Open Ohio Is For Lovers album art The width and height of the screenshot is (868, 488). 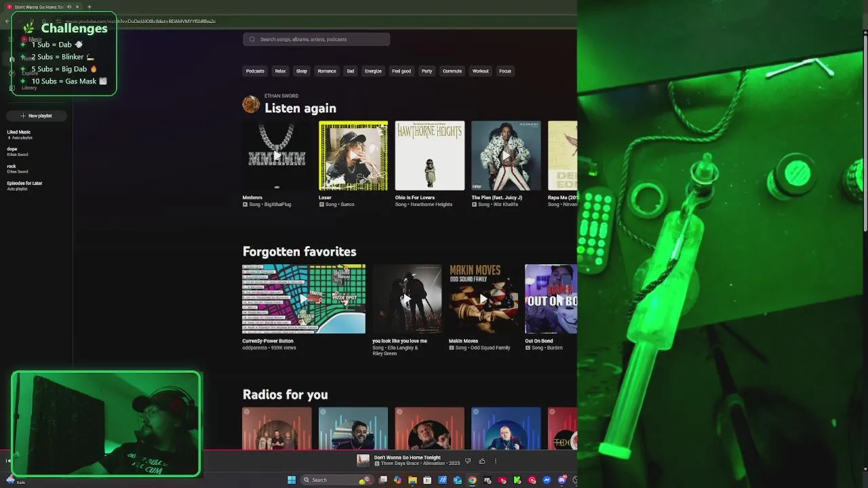pyautogui.click(x=430, y=156)
